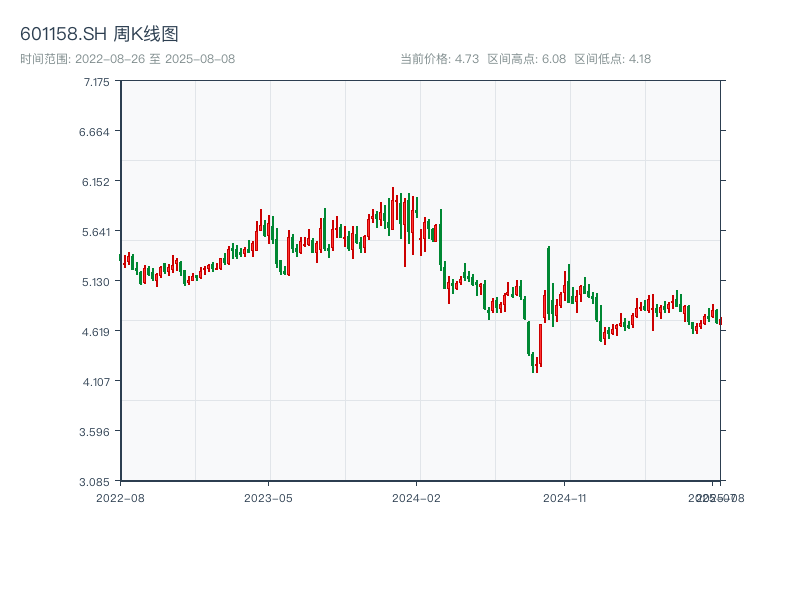
Task: Click the 区间高点 6.08 label
Action: [x=527, y=59]
